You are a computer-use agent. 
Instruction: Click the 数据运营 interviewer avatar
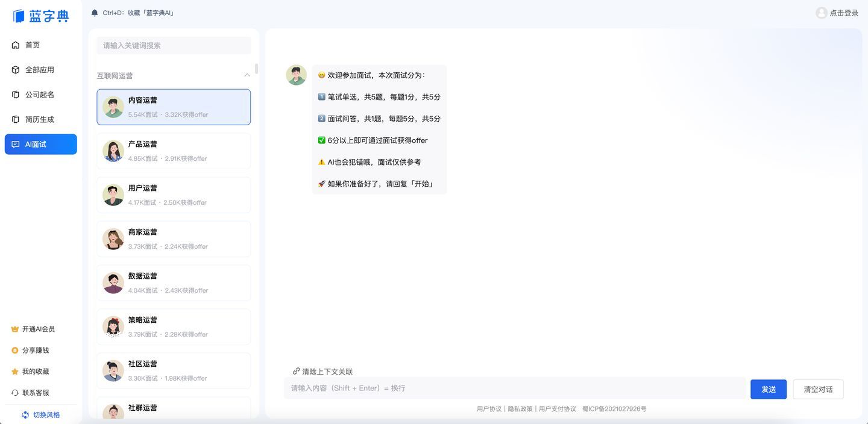point(113,282)
